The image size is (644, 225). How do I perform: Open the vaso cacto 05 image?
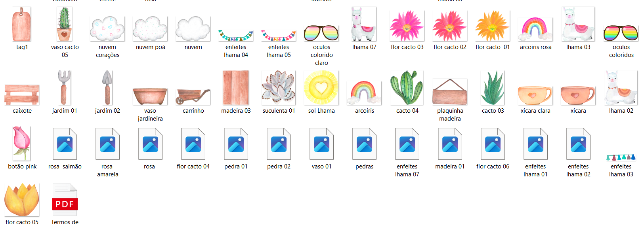pos(65,25)
